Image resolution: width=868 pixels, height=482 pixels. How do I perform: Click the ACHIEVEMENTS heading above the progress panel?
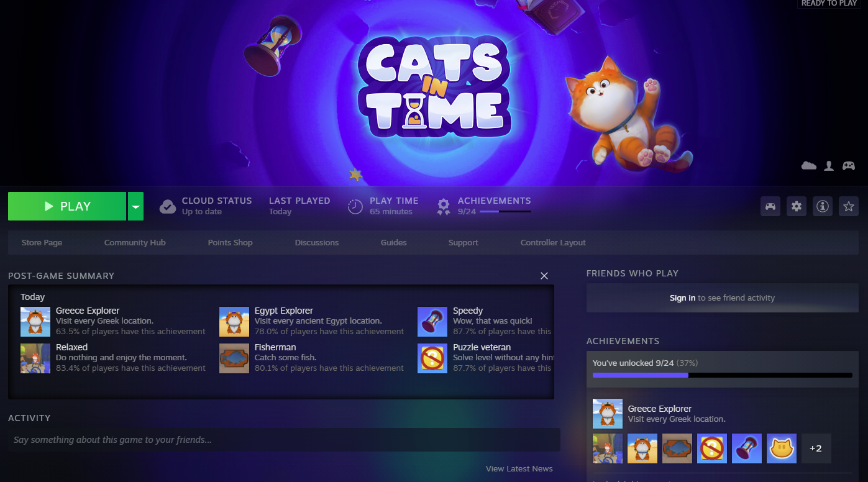coord(623,341)
